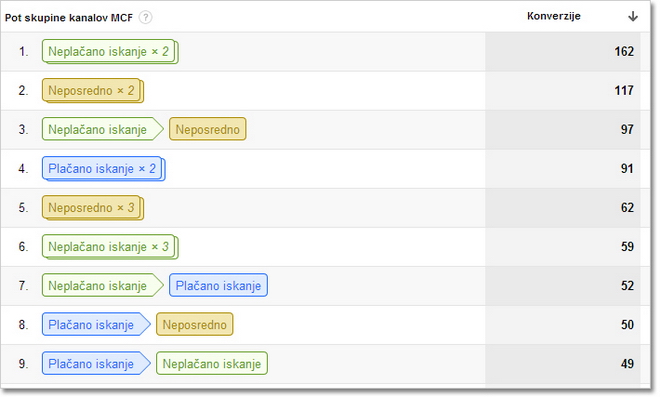
Task: Click Neposredno chip in row 3
Action: 208,129
